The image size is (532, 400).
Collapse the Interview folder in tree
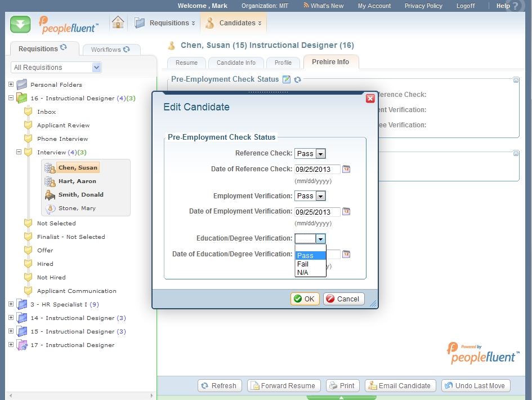[x=19, y=152]
